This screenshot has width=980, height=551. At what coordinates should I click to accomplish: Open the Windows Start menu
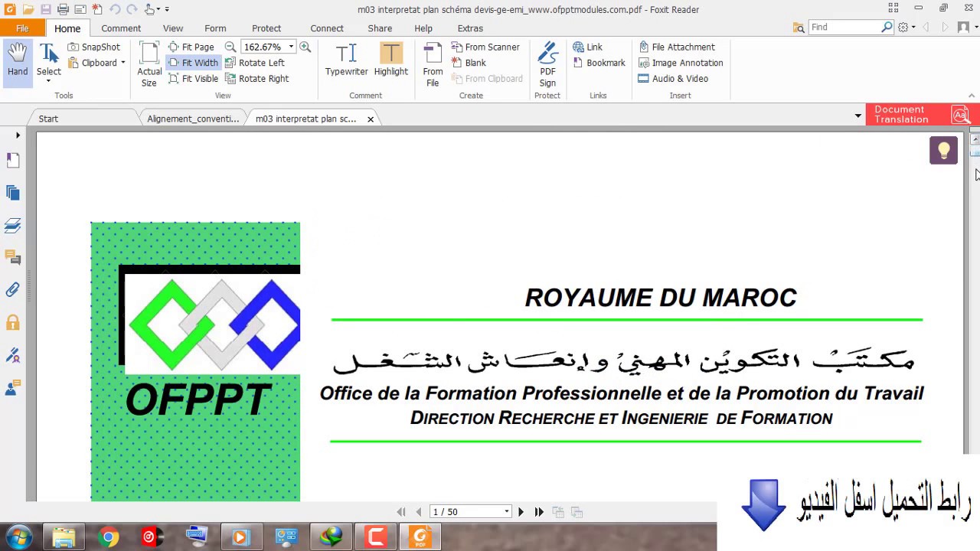19,537
